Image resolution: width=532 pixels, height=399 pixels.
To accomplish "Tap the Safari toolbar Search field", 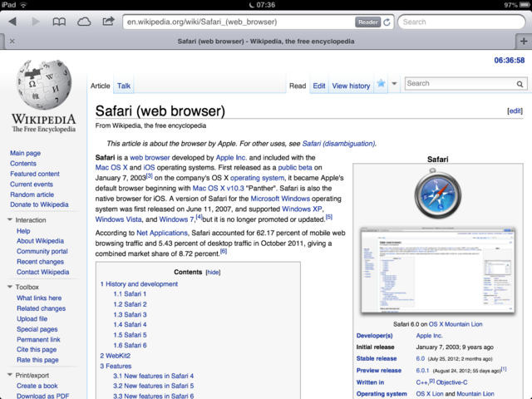I will coord(461,22).
